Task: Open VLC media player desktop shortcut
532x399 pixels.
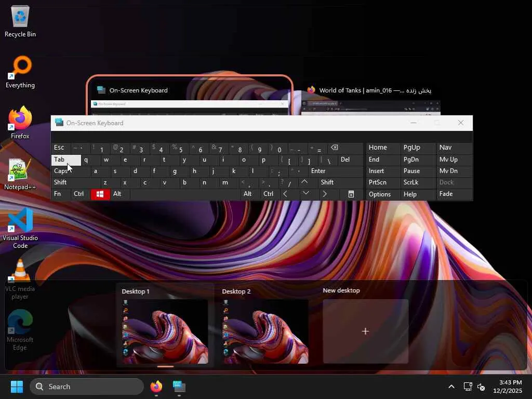Action: pos(20,279)
